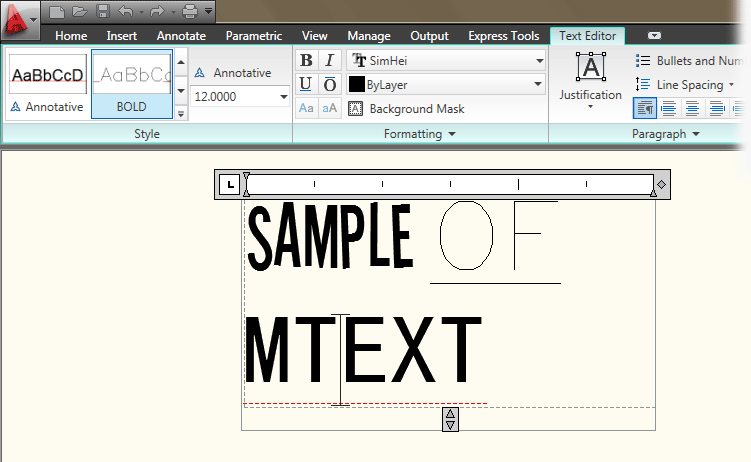Click the Plot printer icon
The width and height of the screenshot is (751, 462).
190,11
